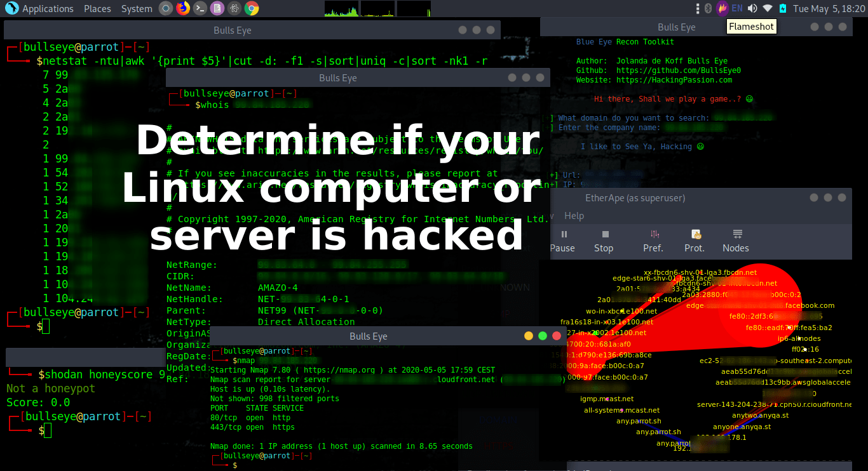Select 'Not shown: 998 filtered ports' line
Screen dimensions: 868x471
275,399
